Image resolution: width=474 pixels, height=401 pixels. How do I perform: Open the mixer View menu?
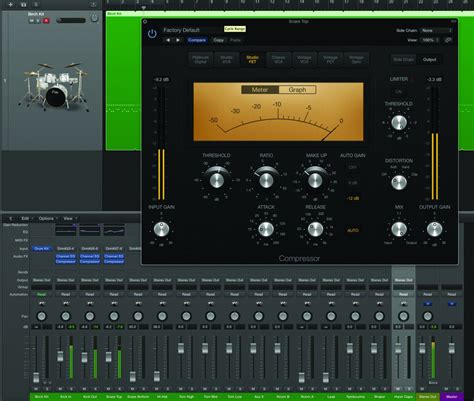(70, 218)
